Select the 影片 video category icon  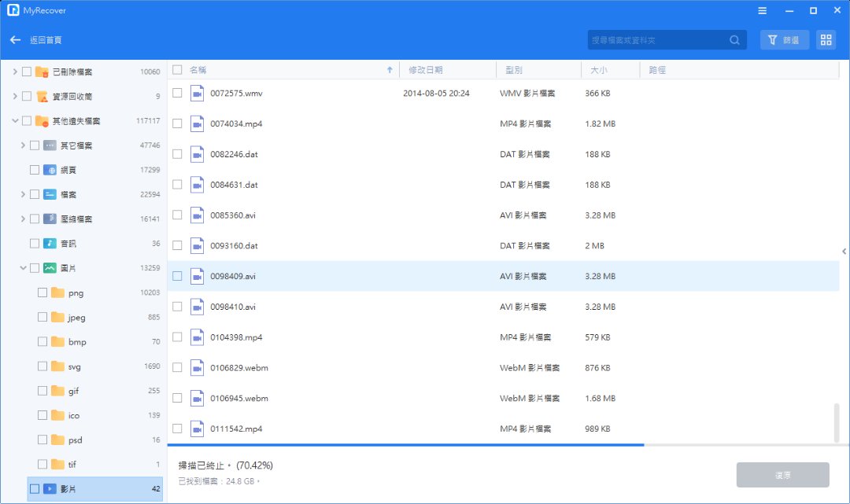(50, 488)
